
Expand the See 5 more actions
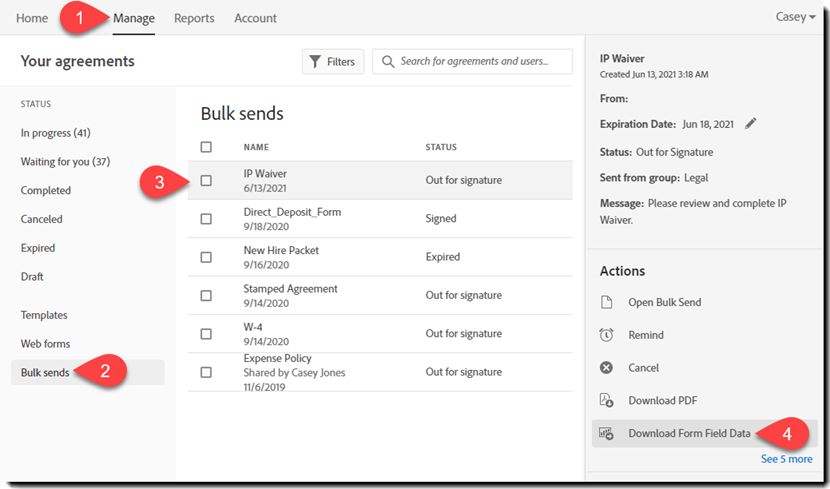786,459
